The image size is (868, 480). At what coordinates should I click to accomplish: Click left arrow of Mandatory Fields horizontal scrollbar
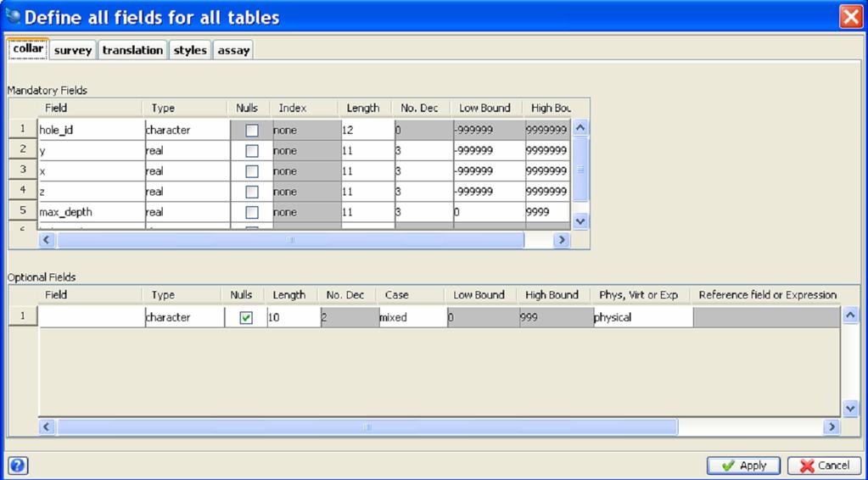coord(47,240)
